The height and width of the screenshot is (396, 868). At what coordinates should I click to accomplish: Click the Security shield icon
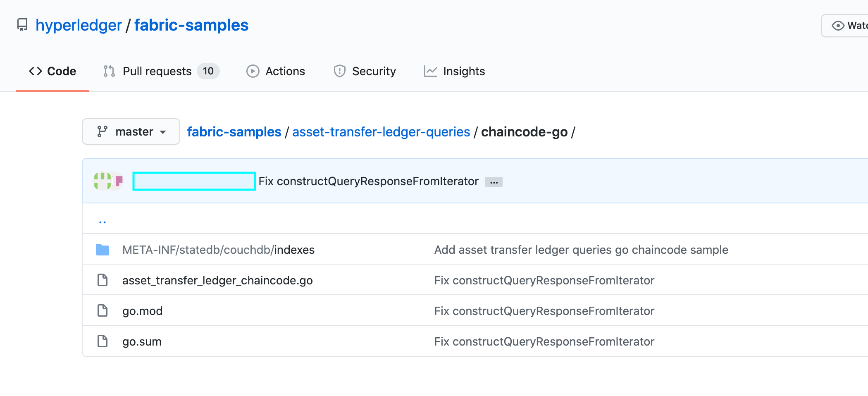[x=339, y=71]
